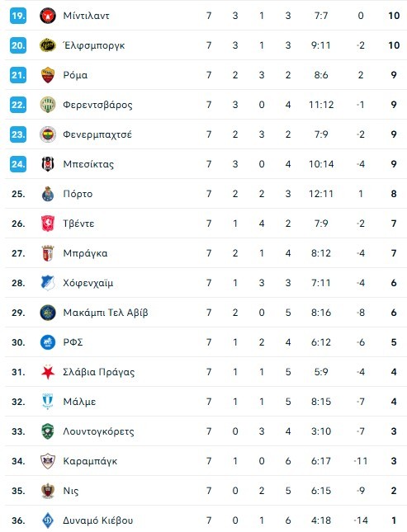Select the Καραμπάγκ team name
Screen dimensions: 407x532
90,461
